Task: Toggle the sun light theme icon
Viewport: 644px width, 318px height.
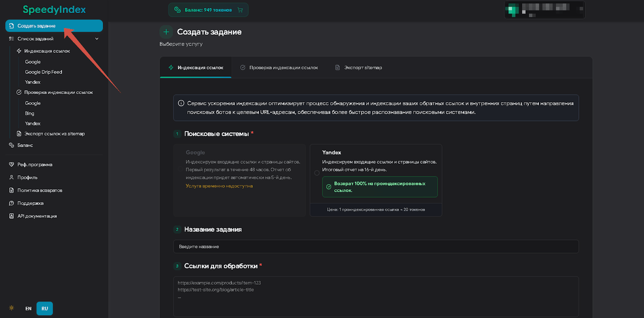Action: [12, 308]
